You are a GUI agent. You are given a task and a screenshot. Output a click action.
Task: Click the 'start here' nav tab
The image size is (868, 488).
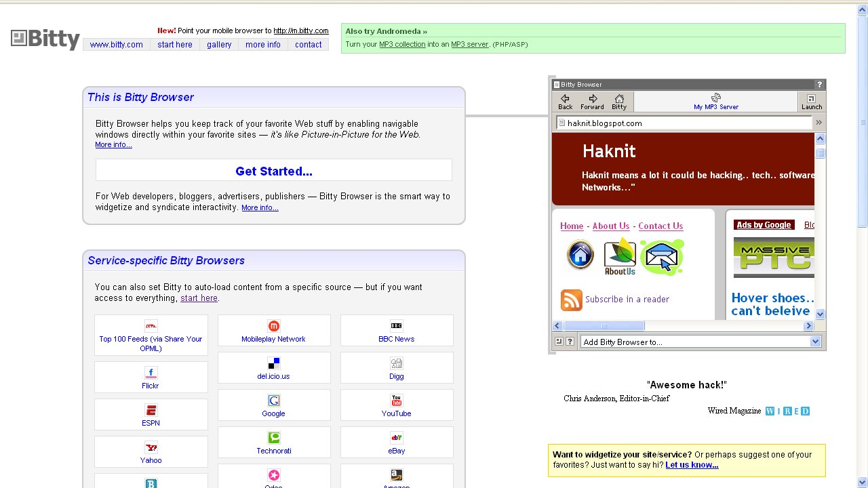coord(175,45)
